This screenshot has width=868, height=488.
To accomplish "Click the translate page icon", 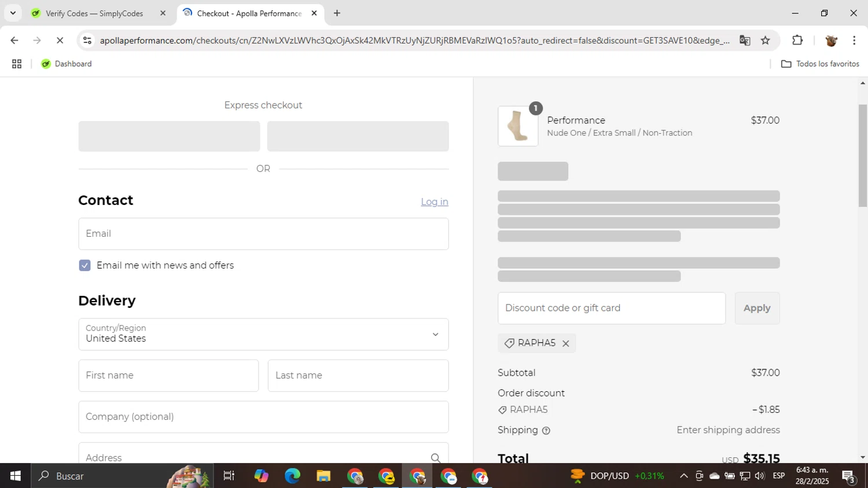I will (745, 41).
